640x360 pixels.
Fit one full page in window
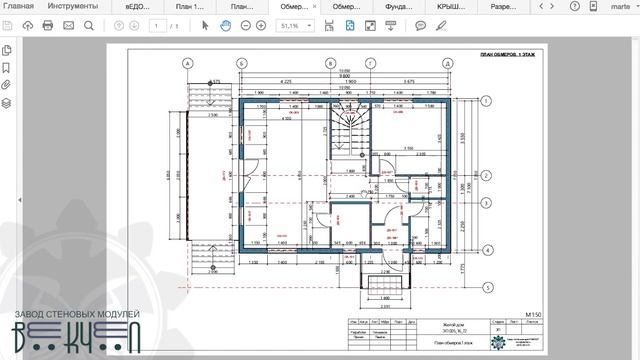pos(350,26)
